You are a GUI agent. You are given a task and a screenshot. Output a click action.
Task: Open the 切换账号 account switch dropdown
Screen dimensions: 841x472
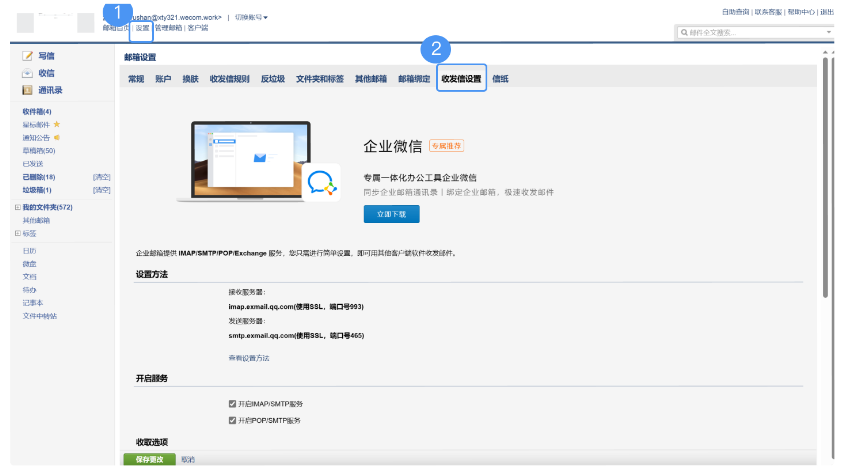tap(251, 17)
